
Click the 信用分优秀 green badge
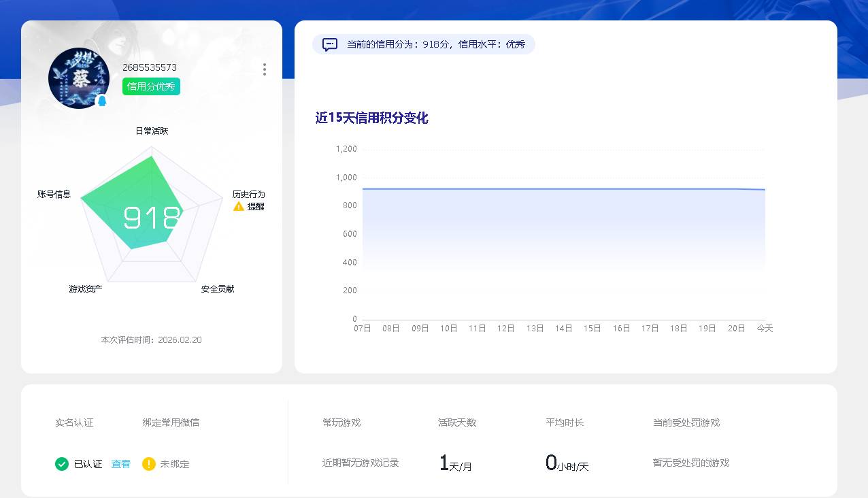pos(150,86)
